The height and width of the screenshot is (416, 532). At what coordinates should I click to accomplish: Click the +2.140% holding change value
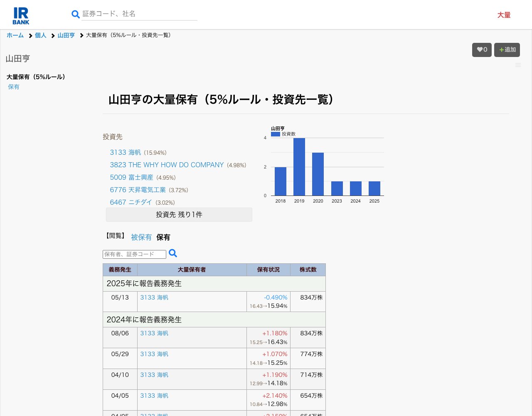[275, 396]
